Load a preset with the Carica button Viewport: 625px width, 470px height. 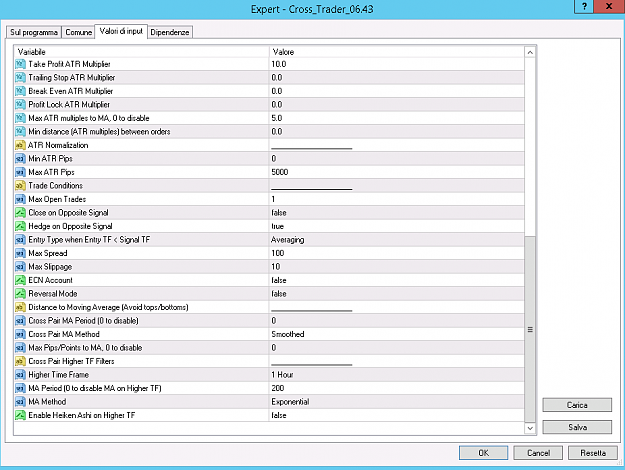coord(577,405)
